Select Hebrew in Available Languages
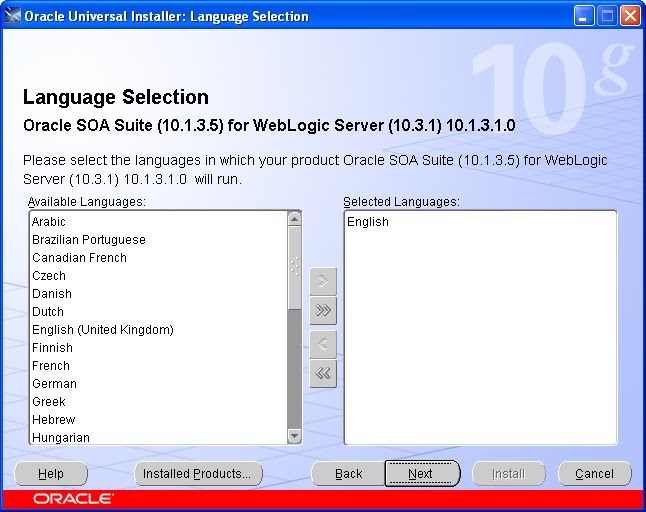 (x=159, y=420)
